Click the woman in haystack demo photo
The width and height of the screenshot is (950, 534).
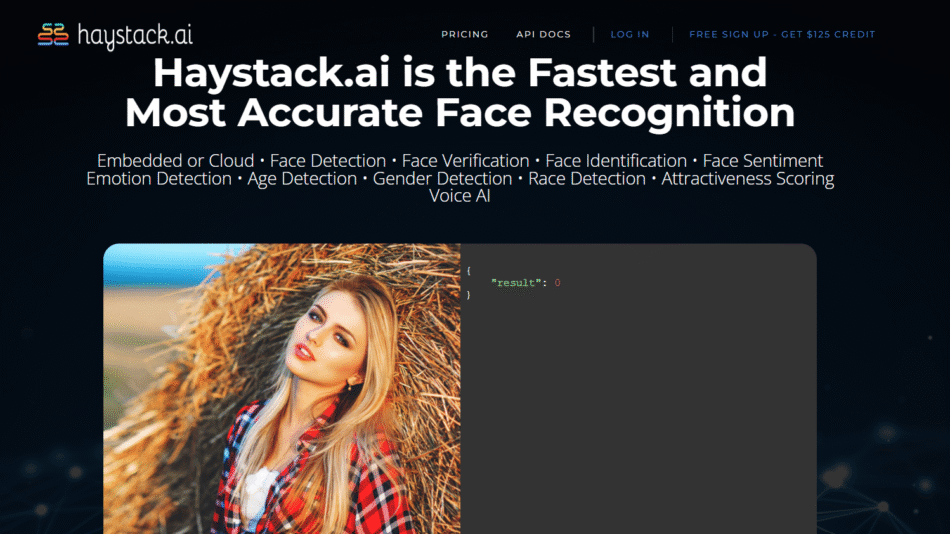pyautogui.click(x=282, y=389)
